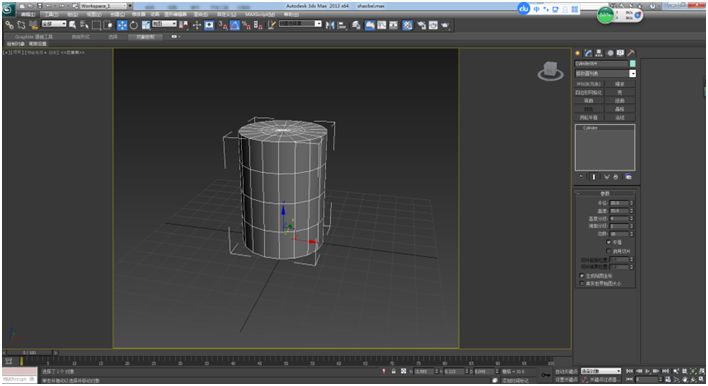Open the Object Paint ribbon tab
The height and width of the screenshot is (386, 708).
(x=145, y=37)
